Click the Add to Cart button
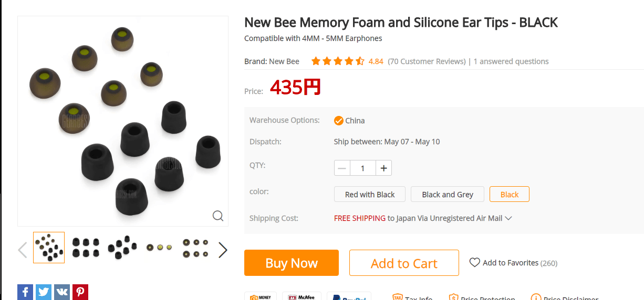 coord(404,263)
